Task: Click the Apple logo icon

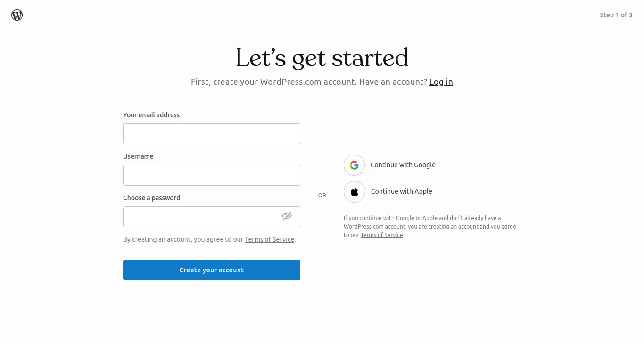Action: click(x=355, y=192)
